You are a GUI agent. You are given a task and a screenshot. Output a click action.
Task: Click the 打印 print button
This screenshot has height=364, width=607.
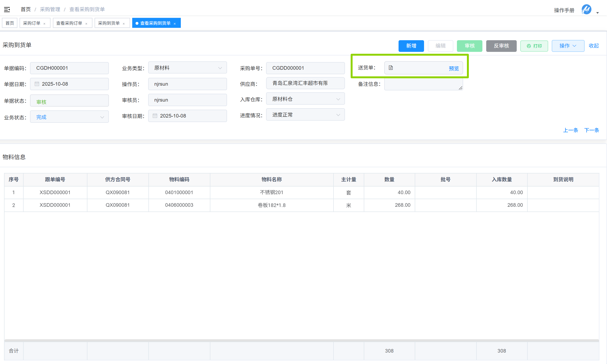pos(534,46)
